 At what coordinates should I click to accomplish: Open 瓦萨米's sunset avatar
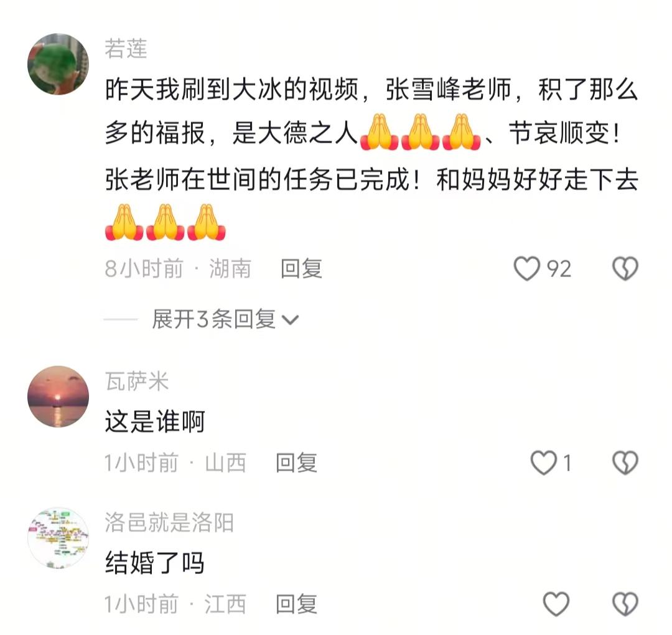(58, 396)
